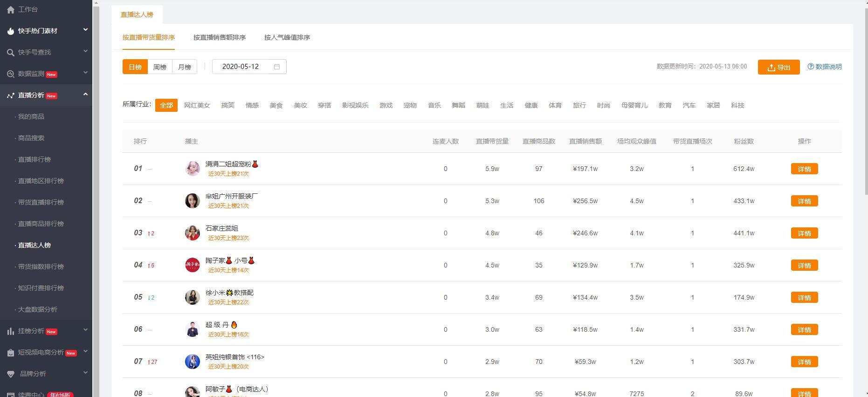Filter industry by 美妆
The image size is (868, 397).
pyautogui.click(x=300, y=105)
